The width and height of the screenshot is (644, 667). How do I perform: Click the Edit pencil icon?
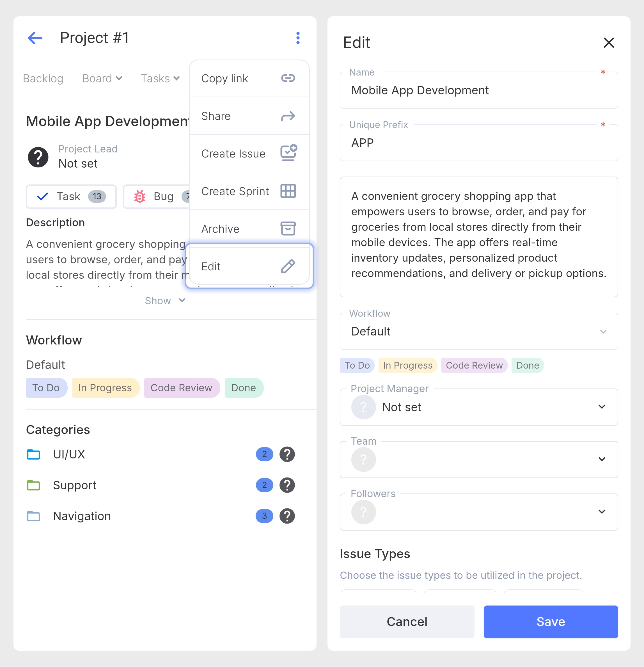[x=288, y=266]
